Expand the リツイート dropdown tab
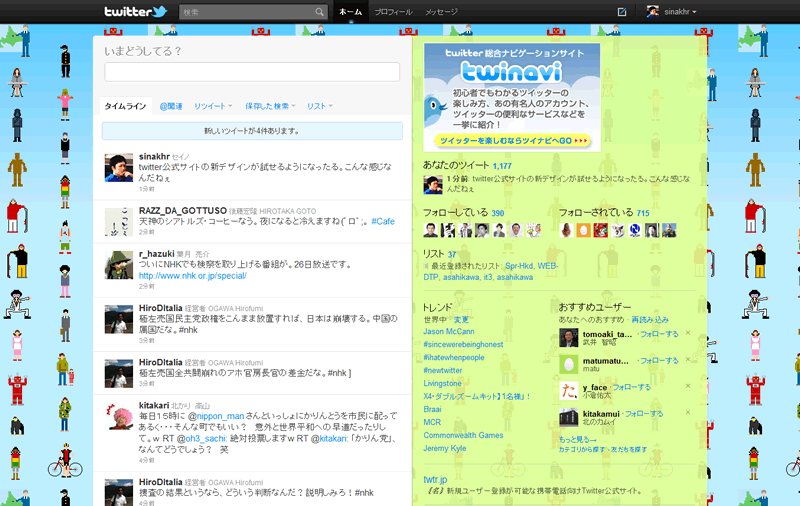This screenshot has width=800, height=506. click(213, 106)
